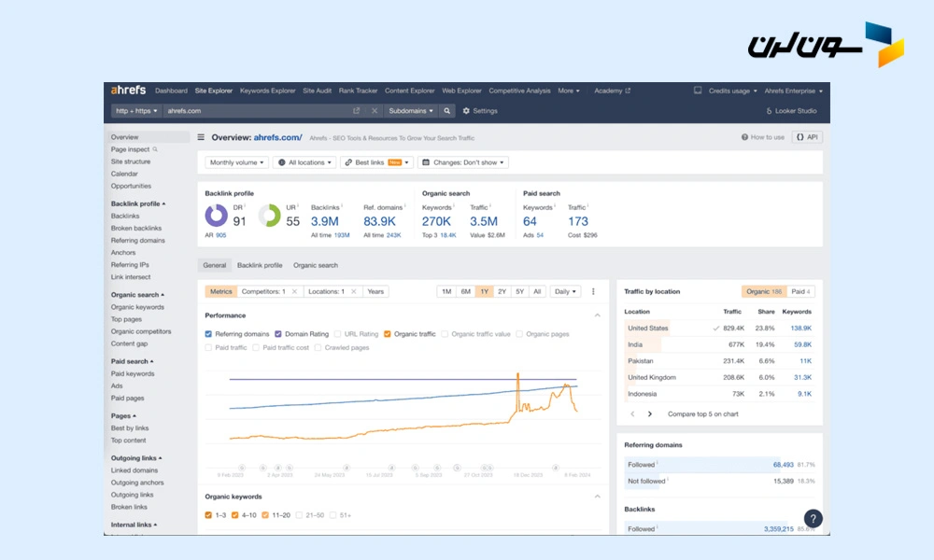Click the search magnifier button in URL bar

pos(447,111)
